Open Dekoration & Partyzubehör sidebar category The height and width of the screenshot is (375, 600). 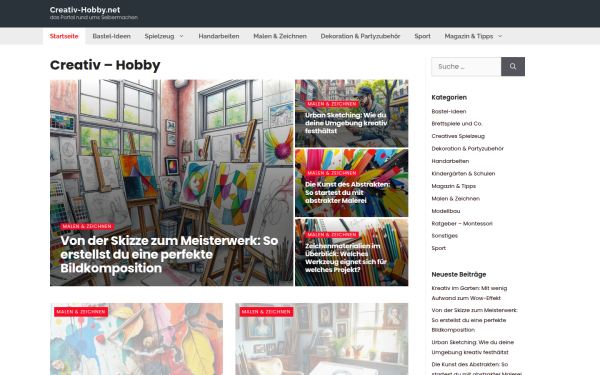[x=467, y=148]
